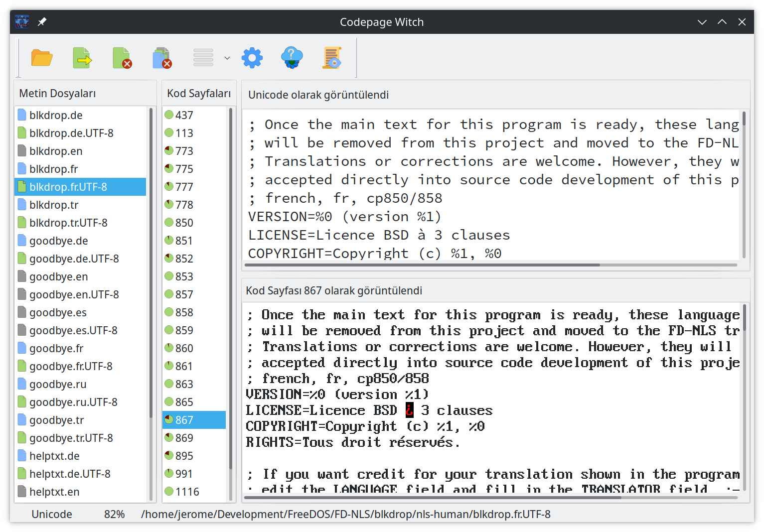Expand the dropdown arrow beside list icon
The height and width of the screenshot is (532, 764).
[227, 58]
